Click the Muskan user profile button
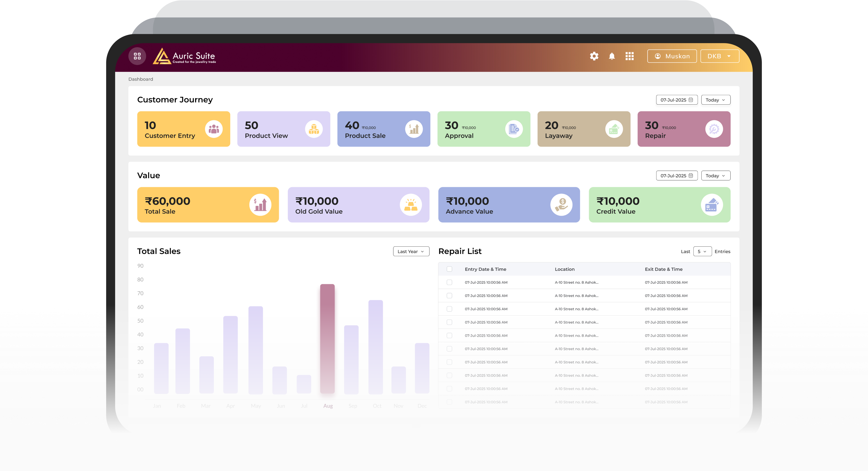The height and width of the screenshot is (471, 868). point(672,56)
